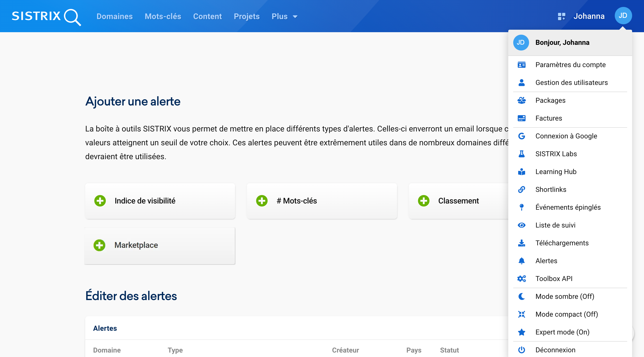Click the SISTRIX Labs flask icon

[521, 154]
